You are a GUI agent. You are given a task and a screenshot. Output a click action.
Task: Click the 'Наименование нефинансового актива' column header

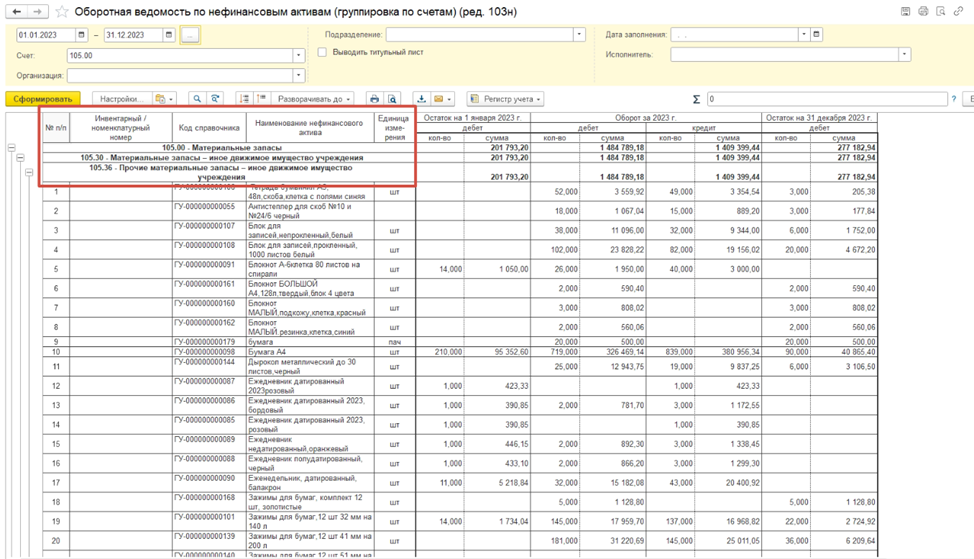point(310,127)
